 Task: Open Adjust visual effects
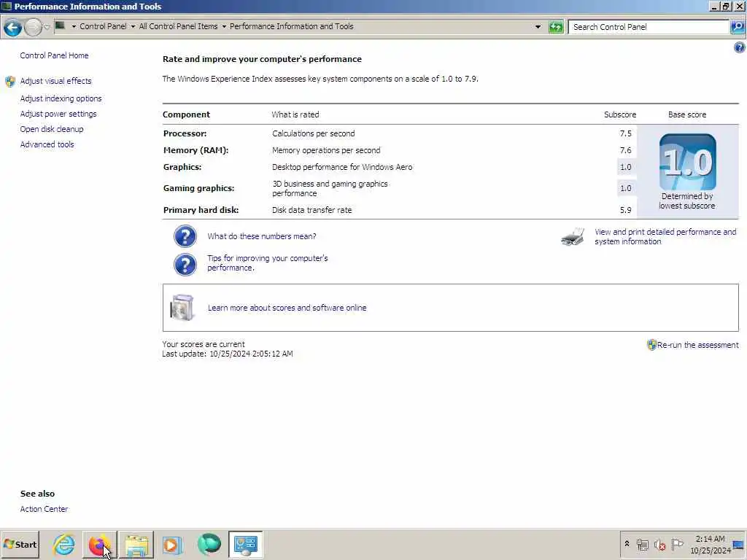tap(55, 81)
